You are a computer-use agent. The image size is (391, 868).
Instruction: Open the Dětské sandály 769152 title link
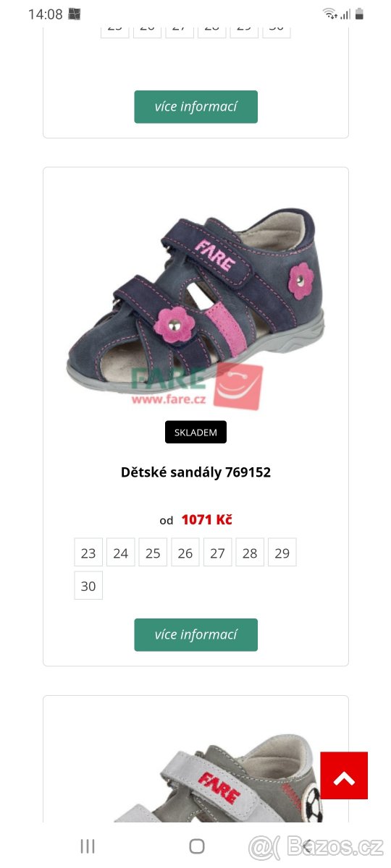tap(195, 472)
